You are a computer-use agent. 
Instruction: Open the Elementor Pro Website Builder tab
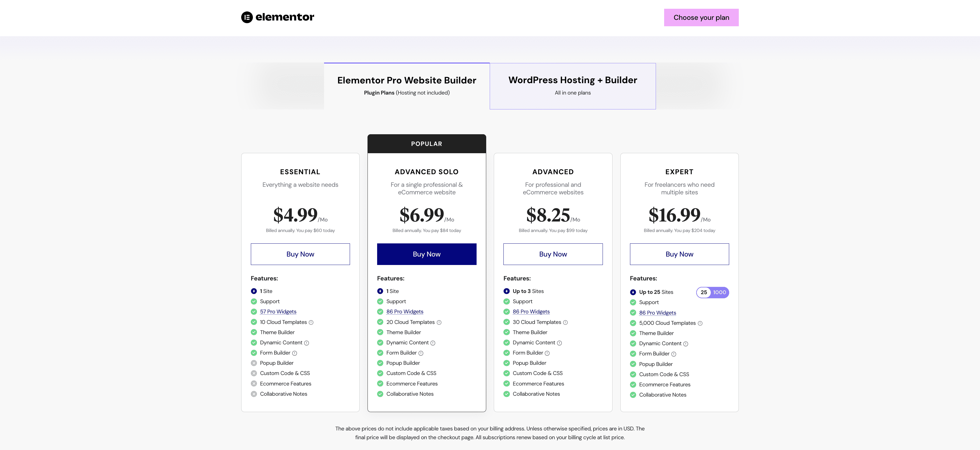point(407,86)
